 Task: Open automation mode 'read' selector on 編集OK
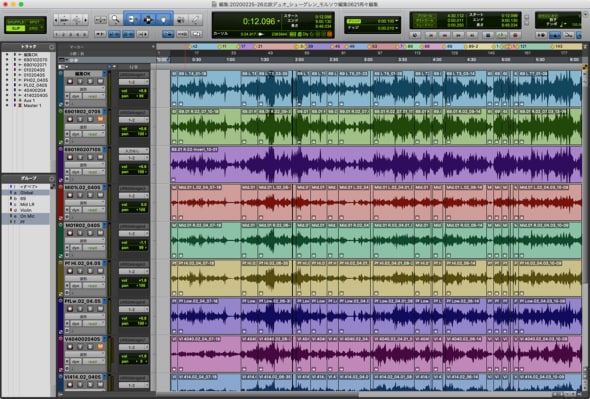click(x=94, y=96)
